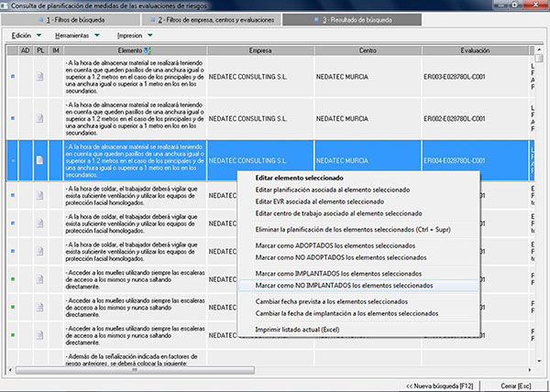Open the Impresion dropdown menu

click(135, 36)
